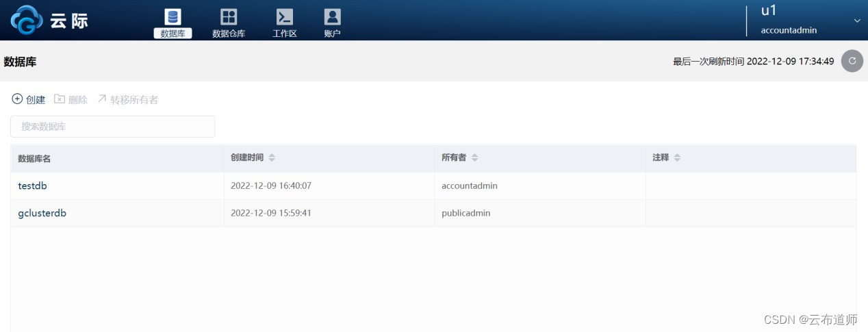Screen dimensions: 868x332
Task: Open the 账户 user icon
Action: [x=332, y=23]
